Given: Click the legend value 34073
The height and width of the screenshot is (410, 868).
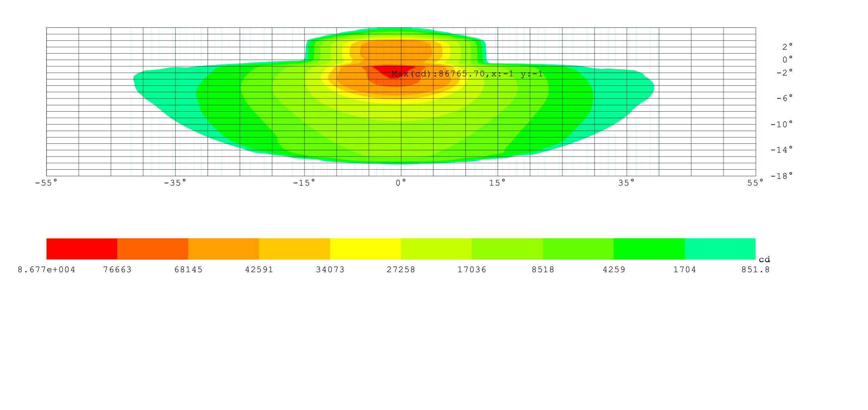Looking at the screenshot, I should (x=330, y=270).
